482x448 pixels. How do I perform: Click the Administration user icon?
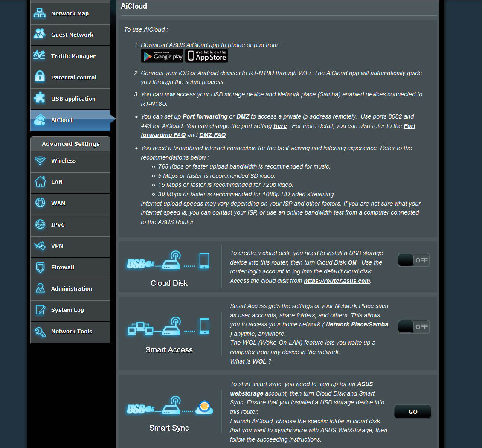point(40,288)
